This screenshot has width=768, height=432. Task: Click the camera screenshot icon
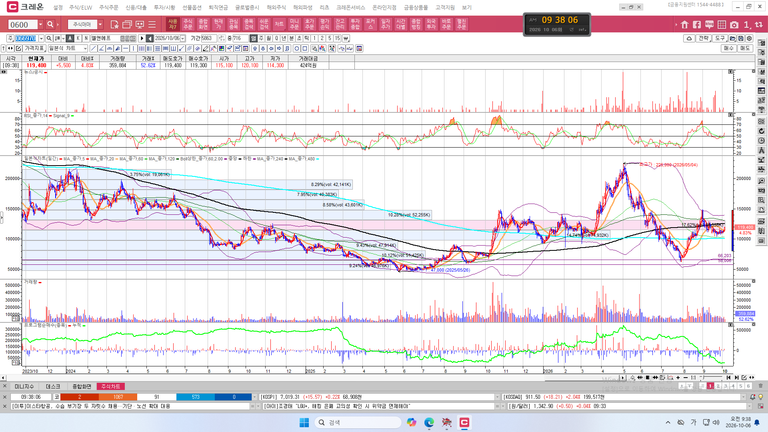(734, 24)
